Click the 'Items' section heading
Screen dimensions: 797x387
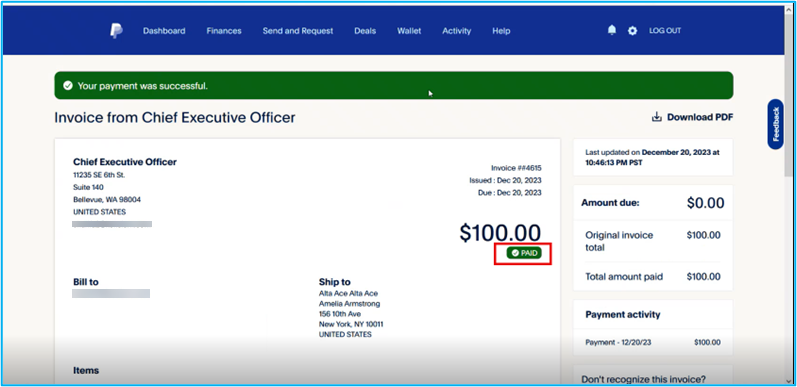[x=86, y=370]
